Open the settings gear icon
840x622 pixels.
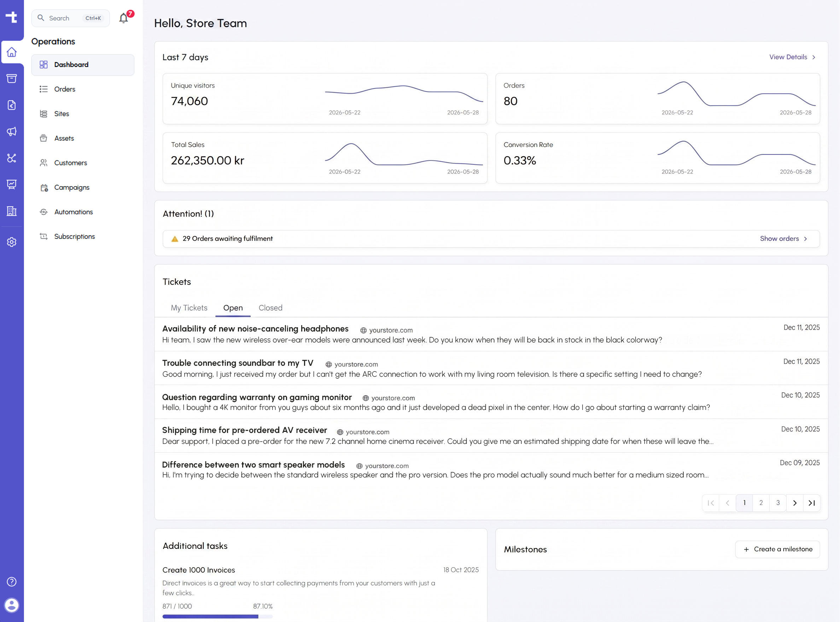click(12, 242)
